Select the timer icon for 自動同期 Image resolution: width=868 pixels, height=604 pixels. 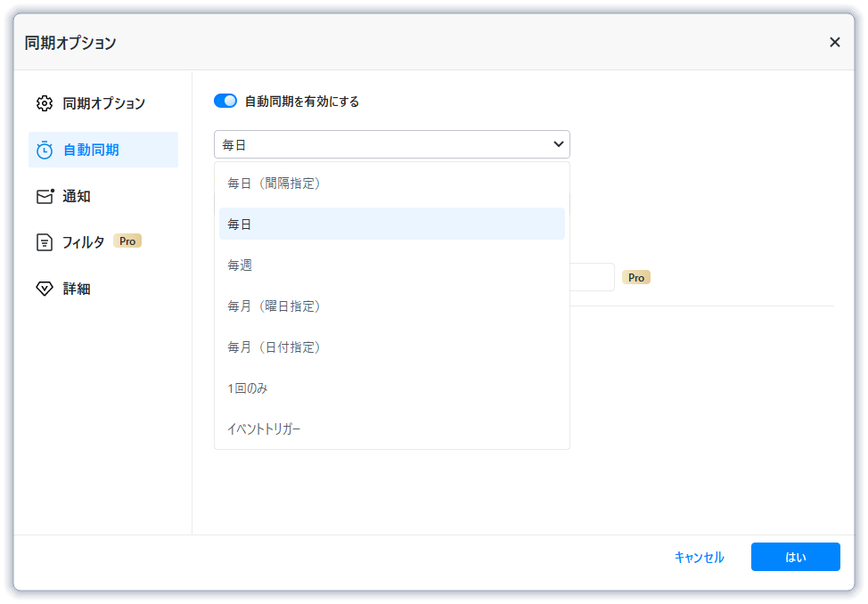pyautogui.click(x=45, y=150)
